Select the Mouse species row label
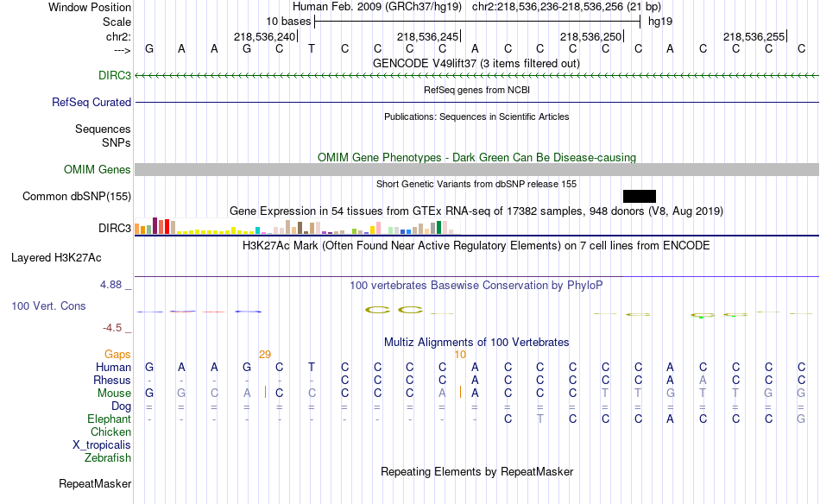 114,394
